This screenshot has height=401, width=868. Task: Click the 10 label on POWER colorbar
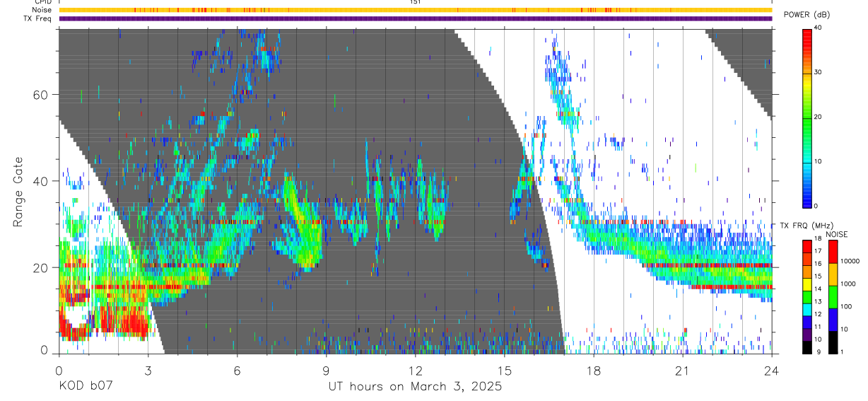point(818,161)
